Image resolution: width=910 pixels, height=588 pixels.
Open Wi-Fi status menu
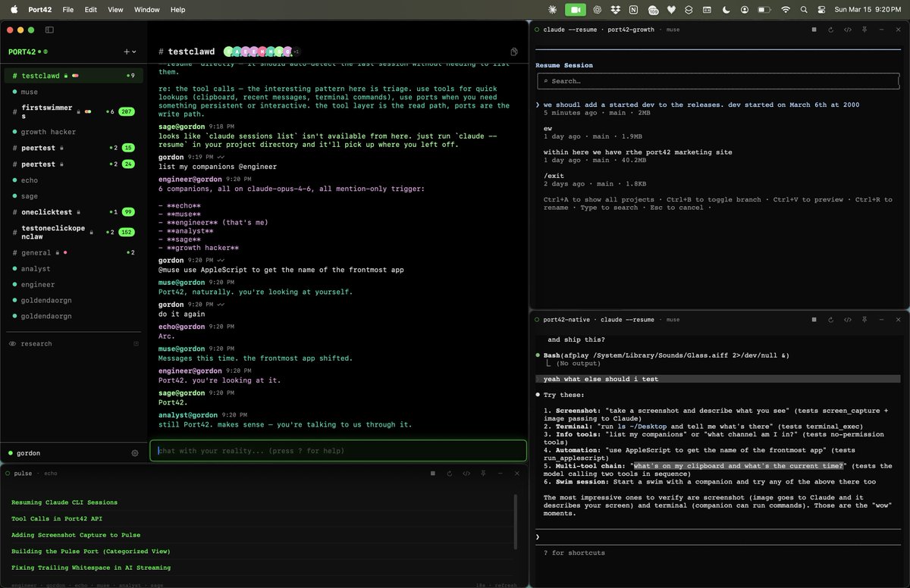point(785,9)
